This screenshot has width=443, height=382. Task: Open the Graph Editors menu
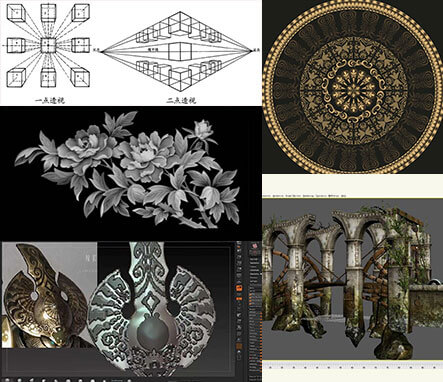coord(293,196)
